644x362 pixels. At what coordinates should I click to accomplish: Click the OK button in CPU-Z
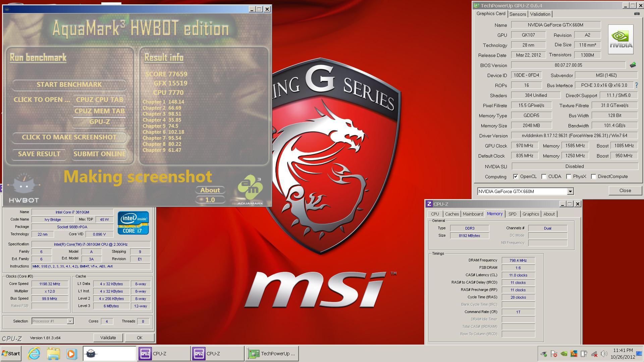coord(140,338)
